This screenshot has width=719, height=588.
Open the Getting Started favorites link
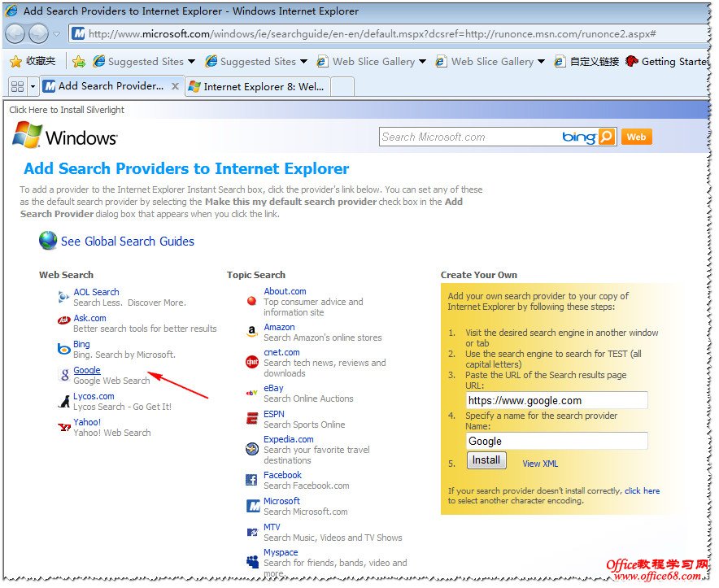(x=667, y=61)
